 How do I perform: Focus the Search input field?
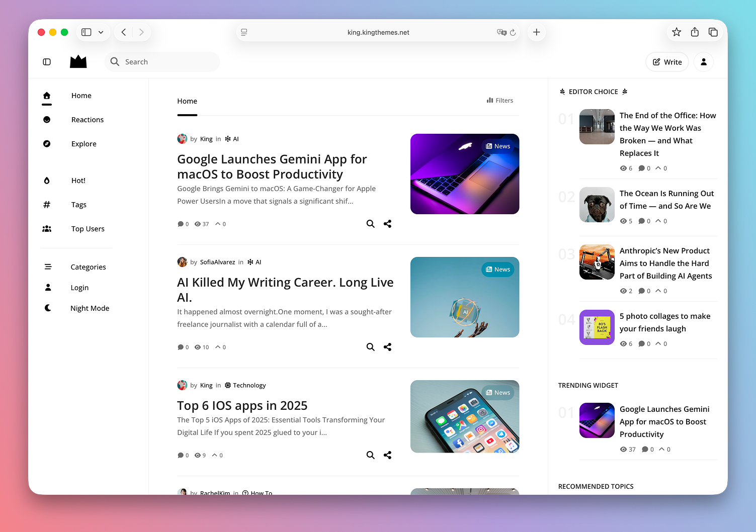click(162, 62)
